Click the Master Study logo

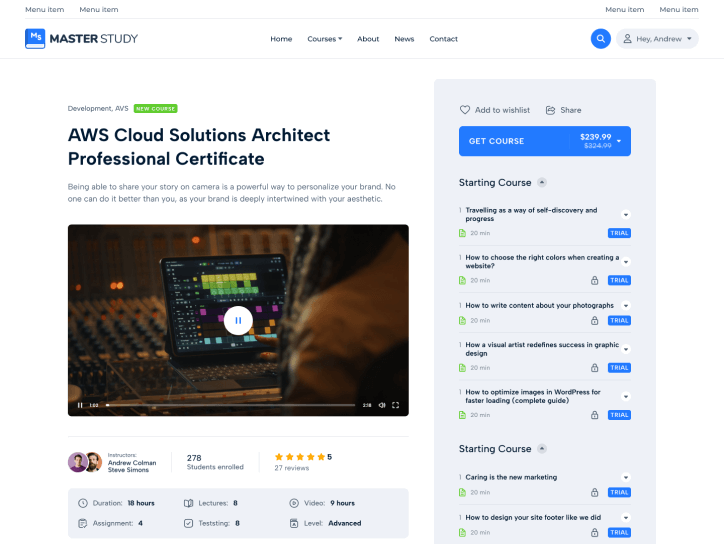[x=82, y=39]
